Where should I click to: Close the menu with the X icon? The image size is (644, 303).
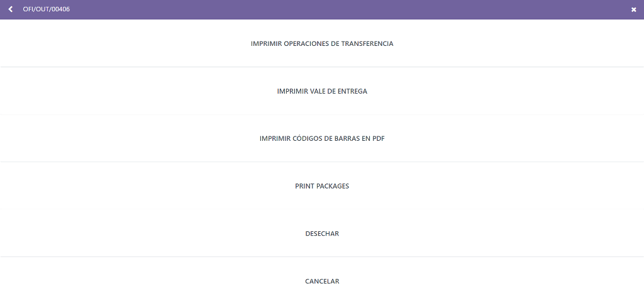634,10
